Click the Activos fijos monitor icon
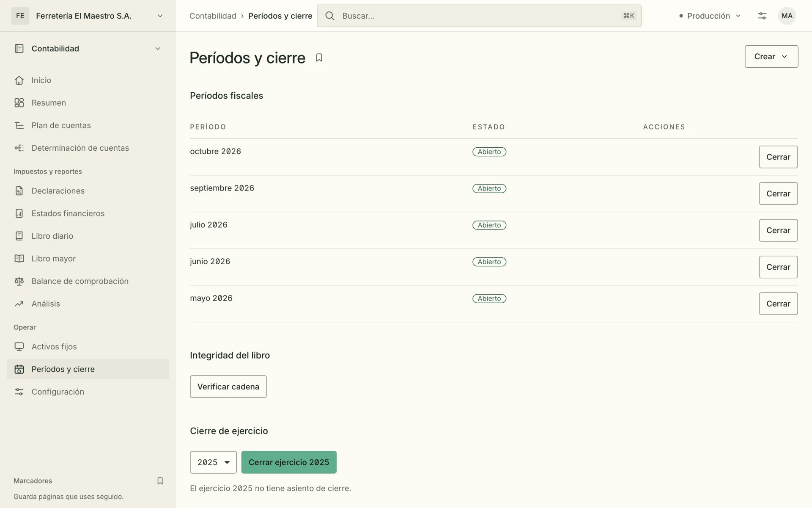This screenshot has width=812, height=508. [x=19, y=347]
